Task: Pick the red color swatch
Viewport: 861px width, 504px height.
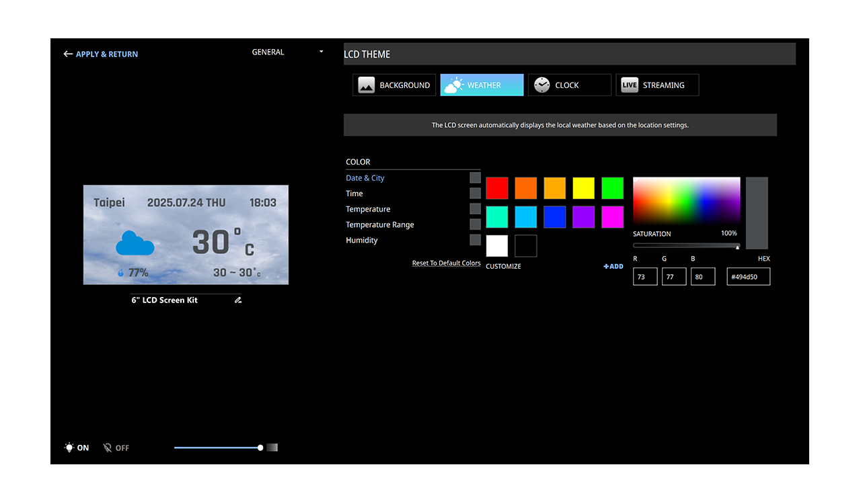Action: tap(497, 188)
